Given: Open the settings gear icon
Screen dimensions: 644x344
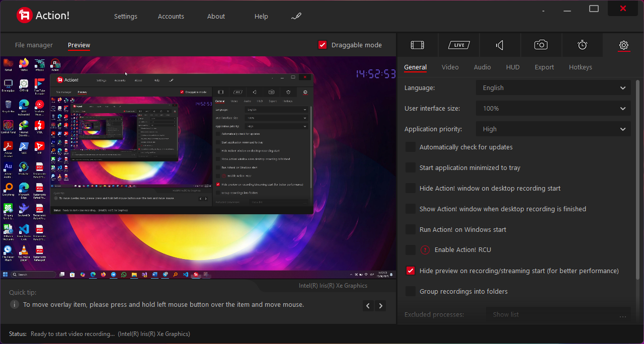Looking at the screenshot, I should pos(623,45).
